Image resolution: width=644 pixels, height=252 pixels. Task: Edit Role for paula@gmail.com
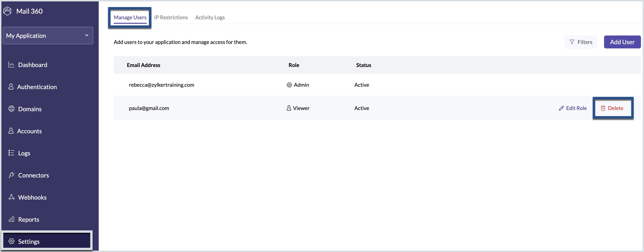[x=573, y=108]
